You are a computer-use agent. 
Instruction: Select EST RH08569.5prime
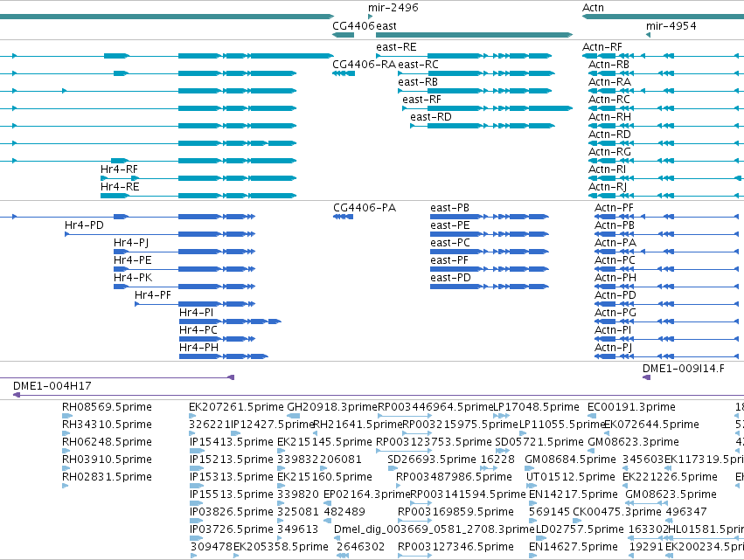point(108,407)
